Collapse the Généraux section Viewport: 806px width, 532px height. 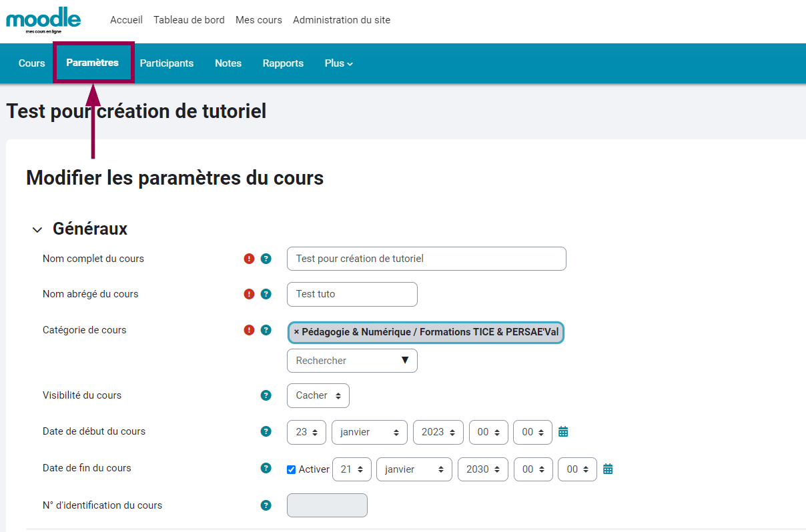tap(37, 230)
